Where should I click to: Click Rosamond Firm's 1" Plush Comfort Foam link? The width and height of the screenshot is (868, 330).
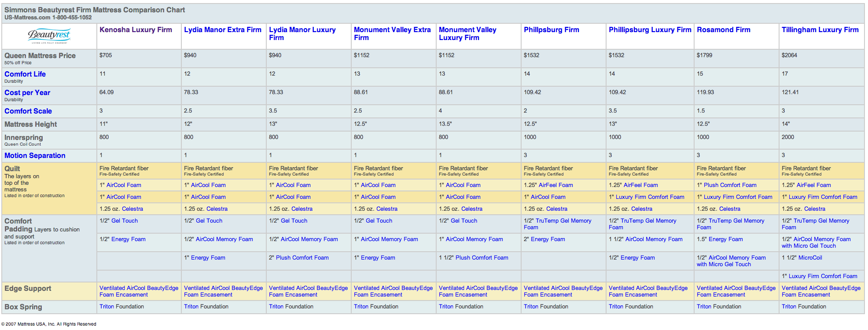[x=730, y=185]
